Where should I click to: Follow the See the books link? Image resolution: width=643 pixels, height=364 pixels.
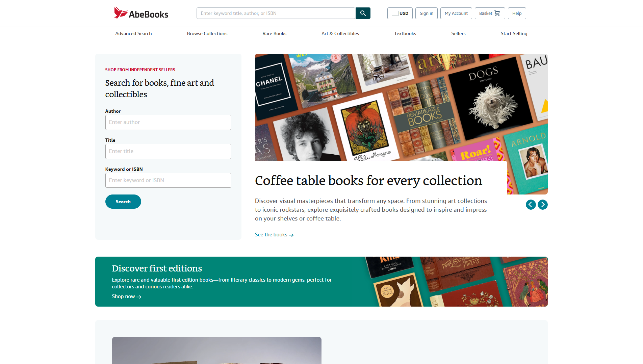(274, 235)
